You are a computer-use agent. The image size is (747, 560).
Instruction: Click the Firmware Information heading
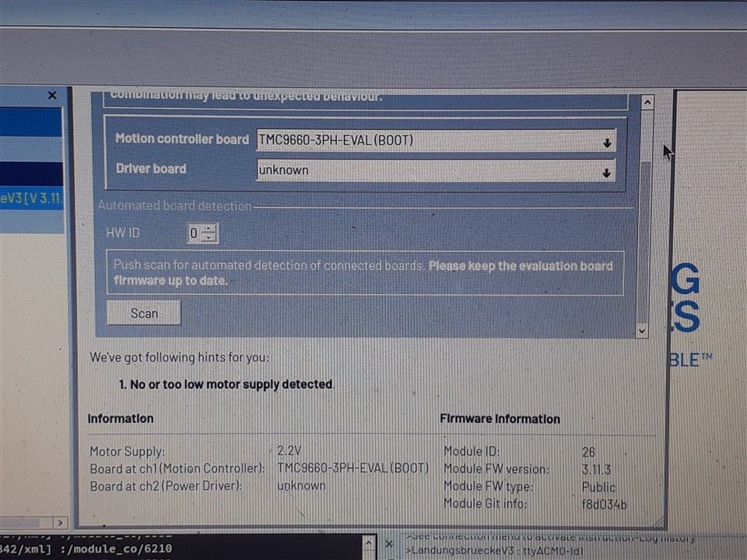500,419
